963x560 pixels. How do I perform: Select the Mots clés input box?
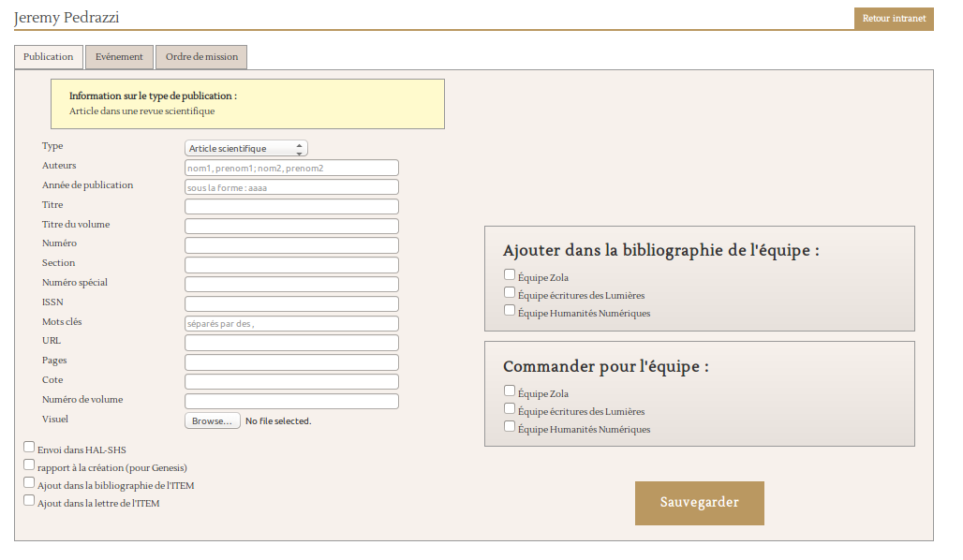click(291, 324)
